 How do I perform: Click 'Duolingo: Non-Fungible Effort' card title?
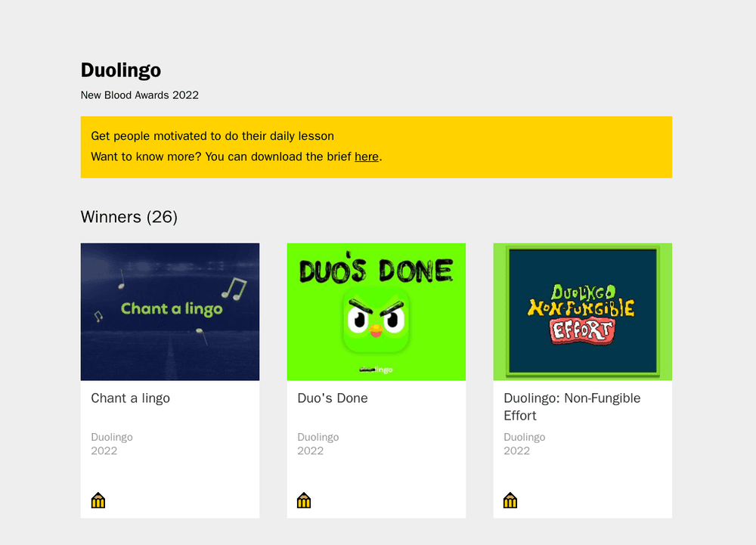click(572, 407)
